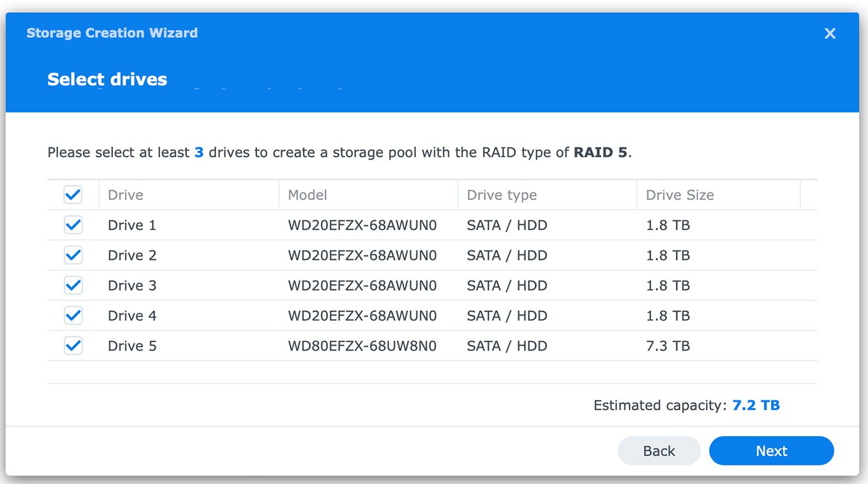Click the WD80EFZX-68UW8N0 model cell
868x484 pixels.
pyautogui.click(x=362, y=346)
